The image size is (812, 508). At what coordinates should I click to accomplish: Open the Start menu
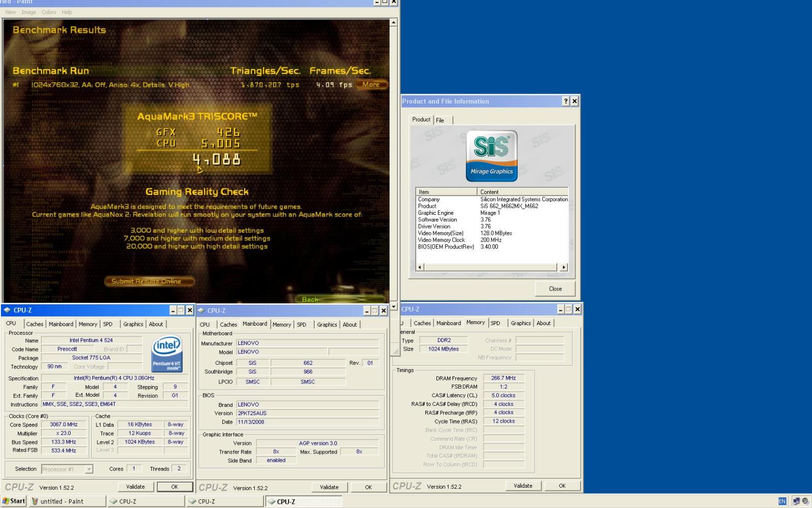(x=14, y=501)
